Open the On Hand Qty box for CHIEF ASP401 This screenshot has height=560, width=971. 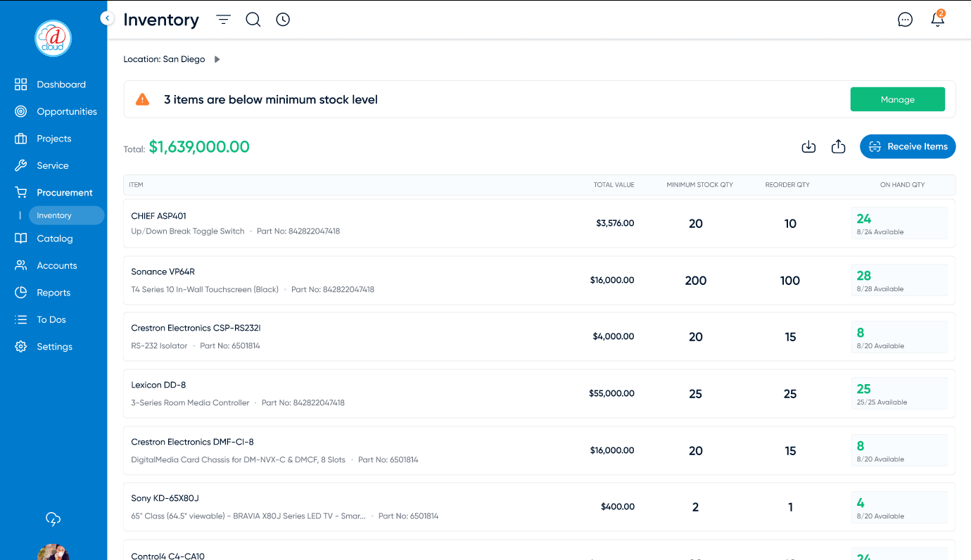tap(899, 222)
